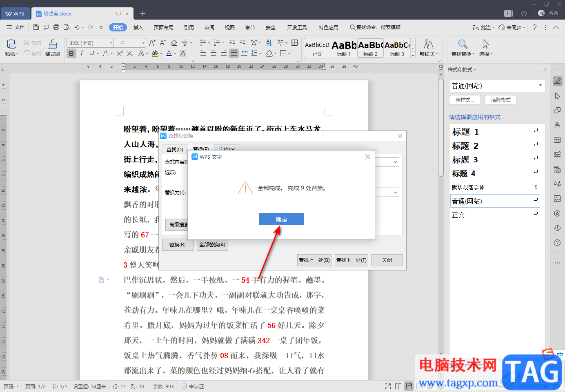Screen dimensions: 565x392
Task: Collapse the ribbon with the up chevron
Action: coord(556,27)
